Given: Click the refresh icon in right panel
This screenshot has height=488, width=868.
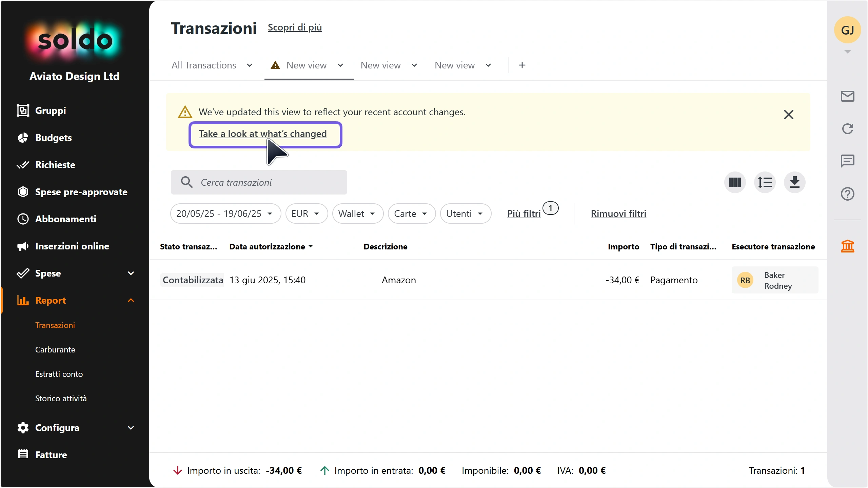Looking at the screenshot, I should 847,129.
